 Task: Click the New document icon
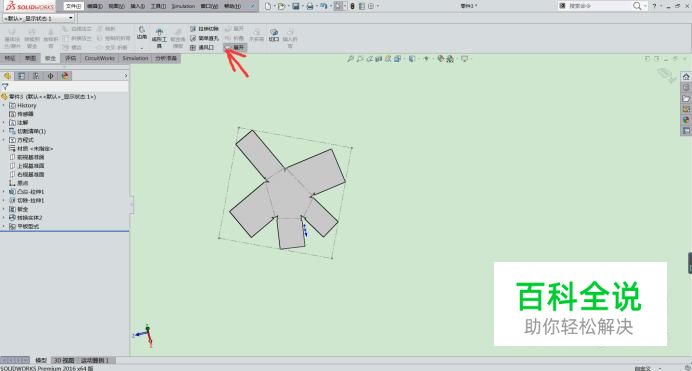coord(268,6)
